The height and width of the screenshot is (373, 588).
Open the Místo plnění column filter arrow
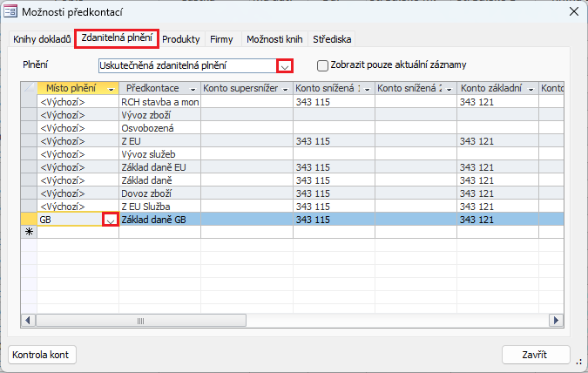pyautogui.click(x=112, y=89)
